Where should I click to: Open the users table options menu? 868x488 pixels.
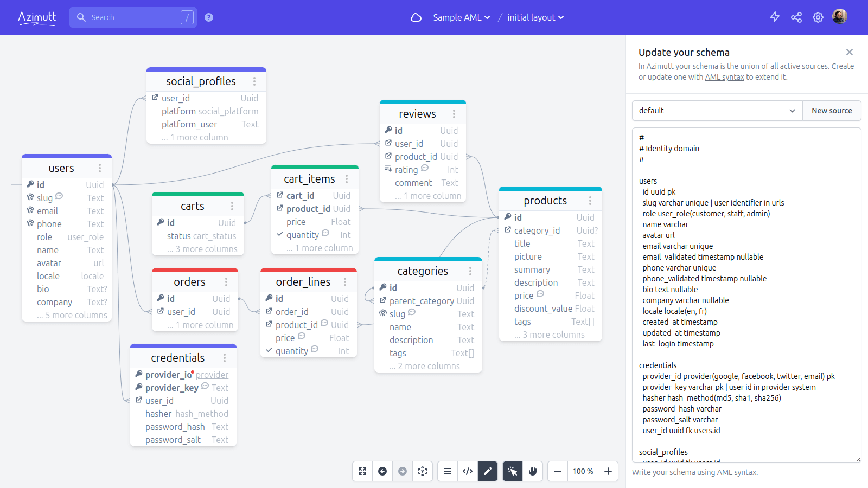[x=100, y=168]
